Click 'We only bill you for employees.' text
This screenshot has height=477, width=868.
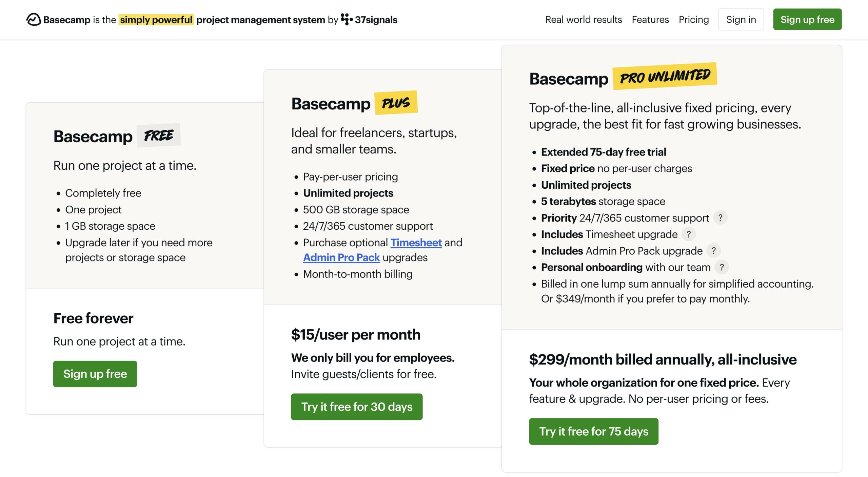click(x=373, y=358)
